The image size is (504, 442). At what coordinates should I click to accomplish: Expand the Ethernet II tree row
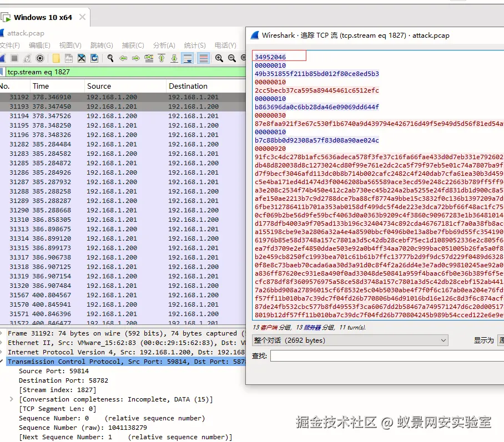point(2,342)
